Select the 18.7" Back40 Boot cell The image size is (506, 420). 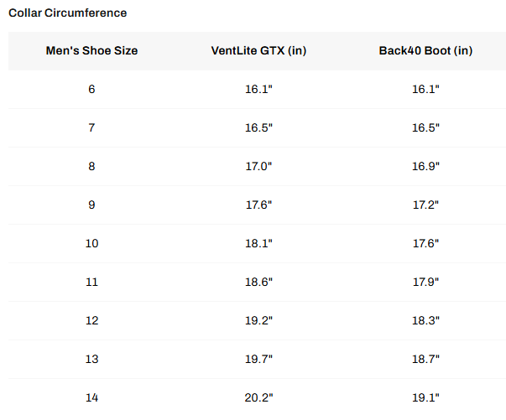[x=425, y=359]
